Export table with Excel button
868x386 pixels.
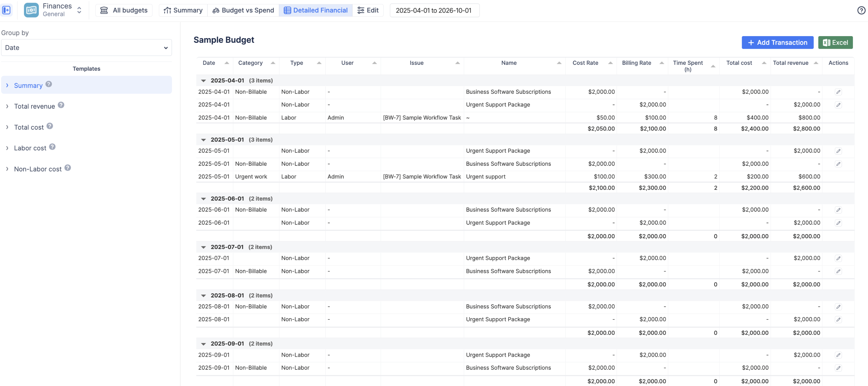click(x=835, y=42)
